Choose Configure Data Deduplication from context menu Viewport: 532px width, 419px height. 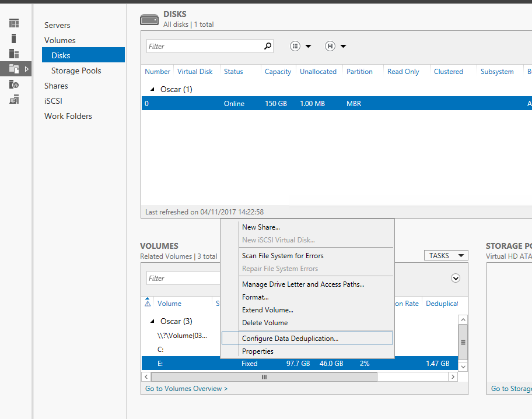(290, 339)
